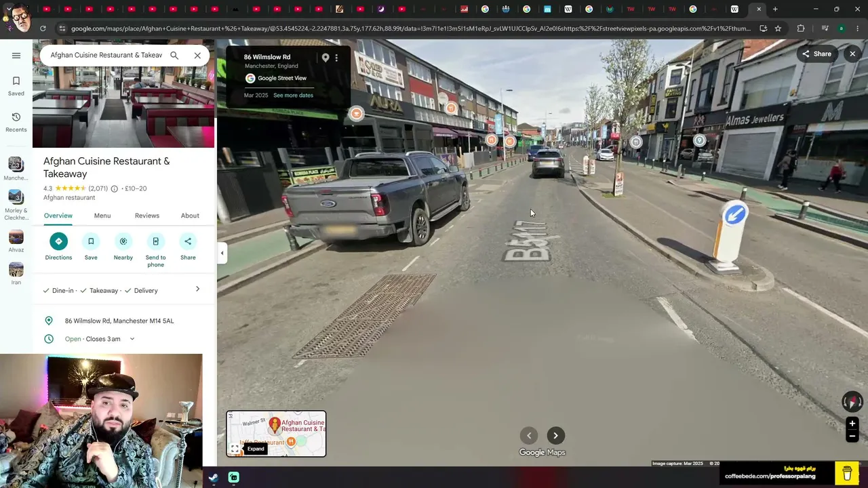Screen dimensions: 868x488
Task: Get Directions to the restaurant
Action: click(x=58, y=247)
